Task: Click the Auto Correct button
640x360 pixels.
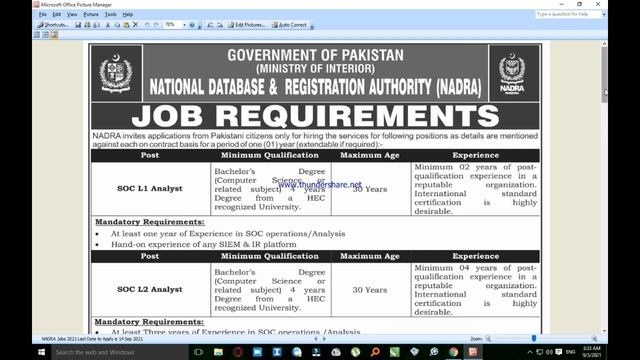Action: click(x=289, y=25)
